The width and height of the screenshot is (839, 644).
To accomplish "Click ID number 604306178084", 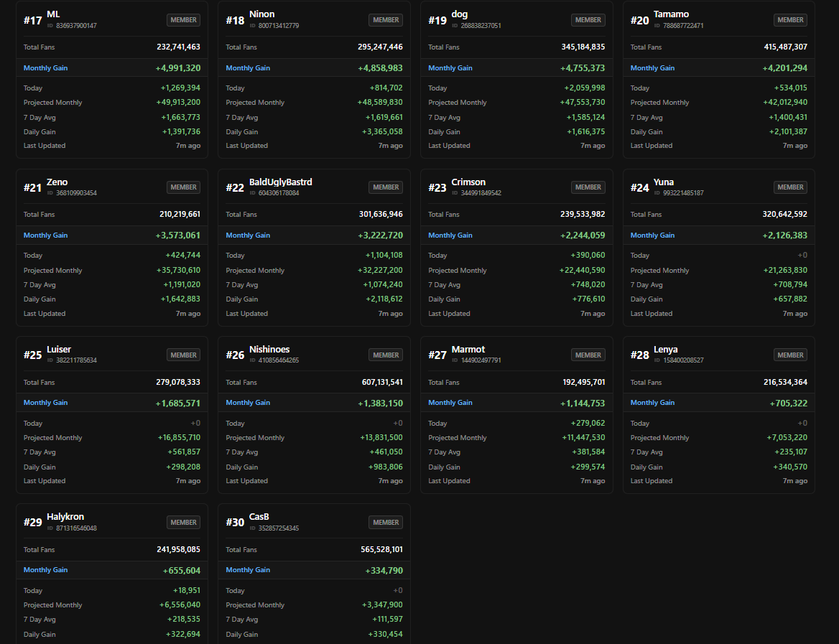I will coord(279,193).
